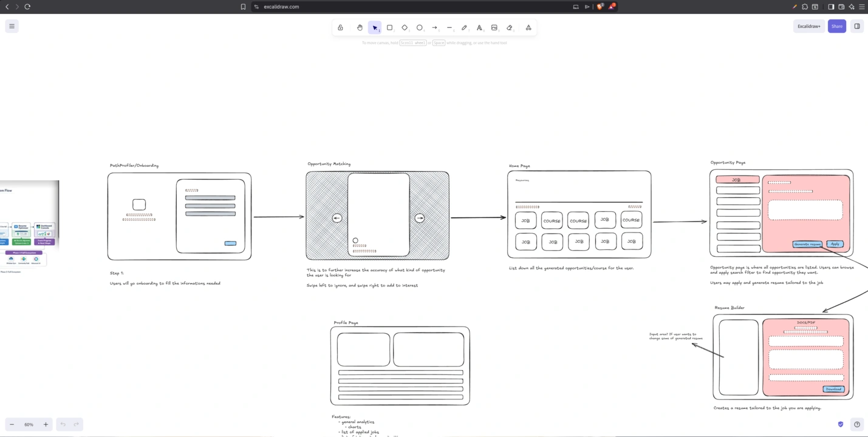
Task: Select the Hand panning tool
Action: pyautogui.click(x=360, y=27)
